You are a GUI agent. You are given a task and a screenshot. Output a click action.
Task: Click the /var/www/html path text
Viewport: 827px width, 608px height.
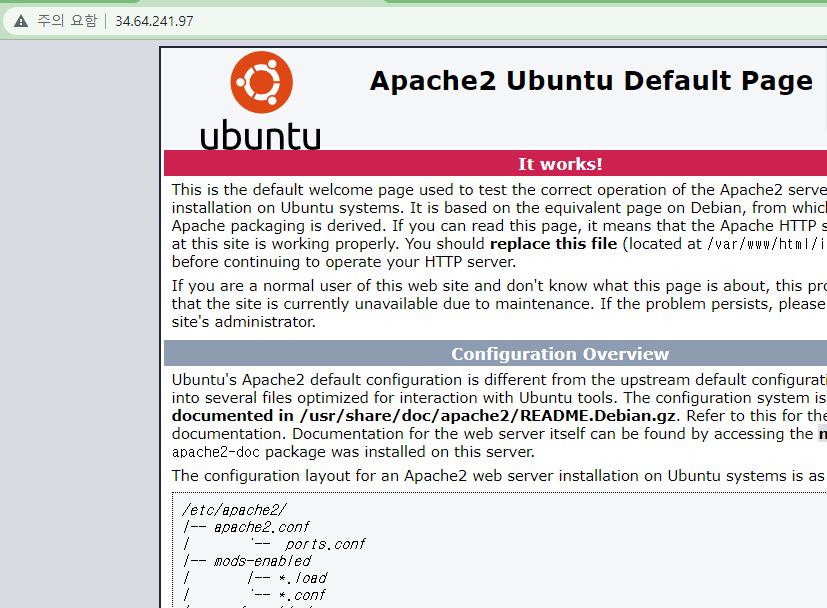pos(766,244)
